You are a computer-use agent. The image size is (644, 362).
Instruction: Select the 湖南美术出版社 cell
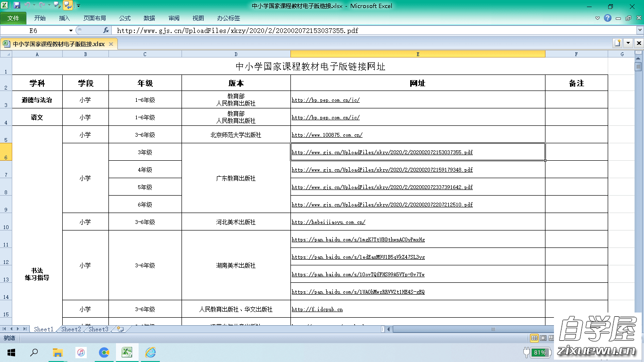pos(236,265)
